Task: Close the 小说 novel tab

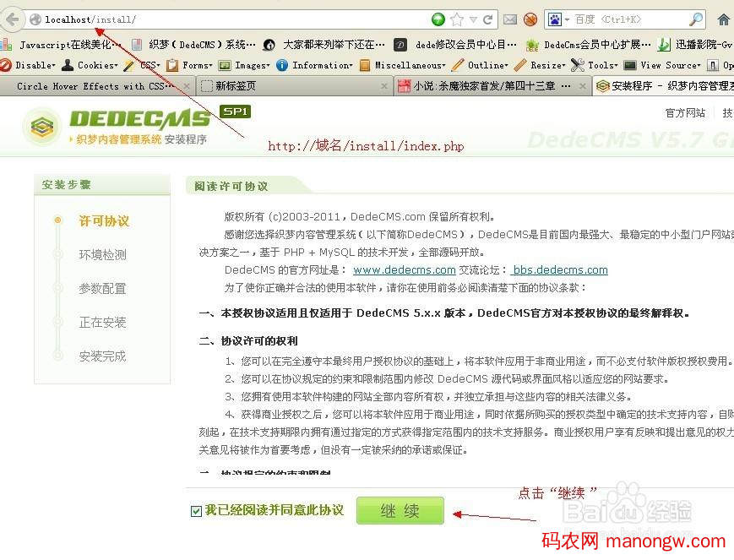Action: [582, 86]
